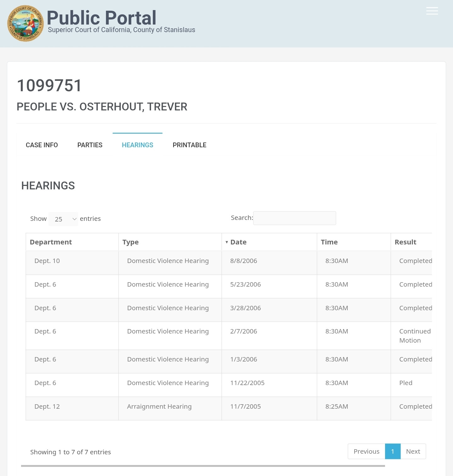The height and width of the screenshot is (476, 453).
Task: Click the 8/8/2006 date cell
Action: point(269,263)
